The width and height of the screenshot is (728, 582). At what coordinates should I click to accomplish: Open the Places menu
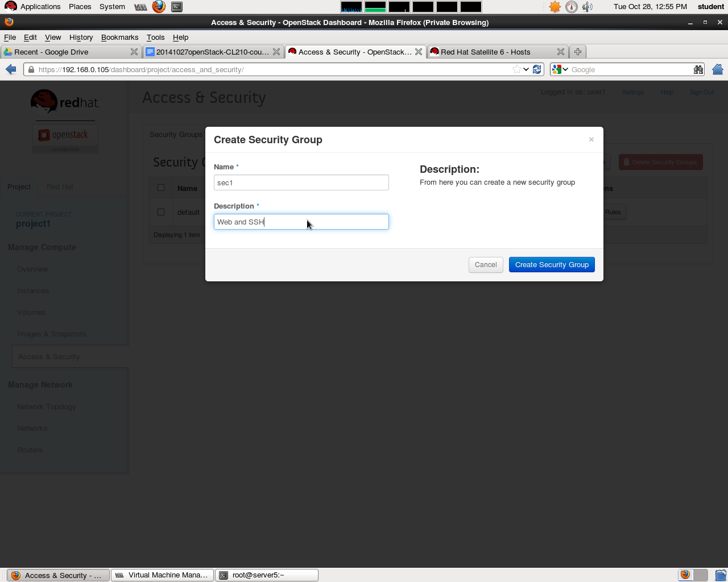[80, 7]
